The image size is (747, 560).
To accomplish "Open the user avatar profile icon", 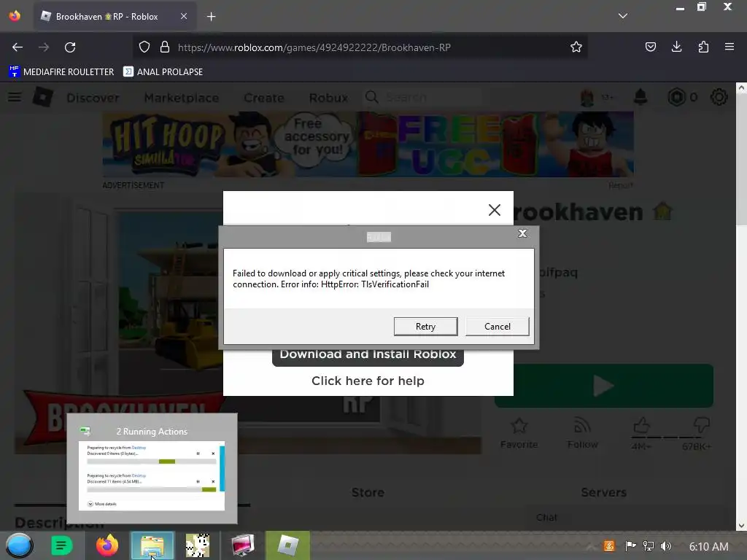I will [x=587, y=97].
